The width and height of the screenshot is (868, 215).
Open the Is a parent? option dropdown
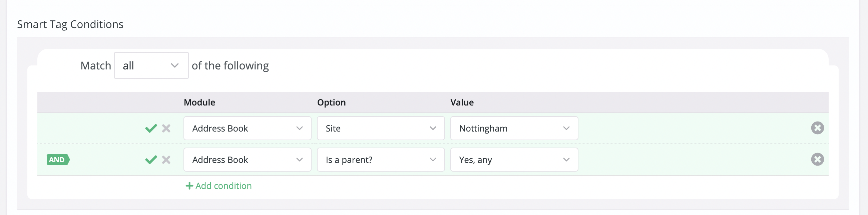pos(381,160)
